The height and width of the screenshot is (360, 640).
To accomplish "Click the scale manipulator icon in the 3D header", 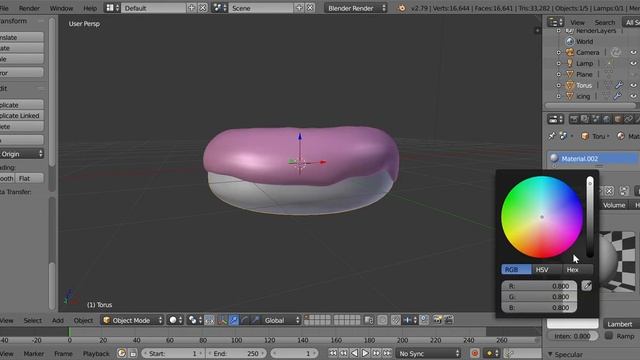I will click(256, 320).
